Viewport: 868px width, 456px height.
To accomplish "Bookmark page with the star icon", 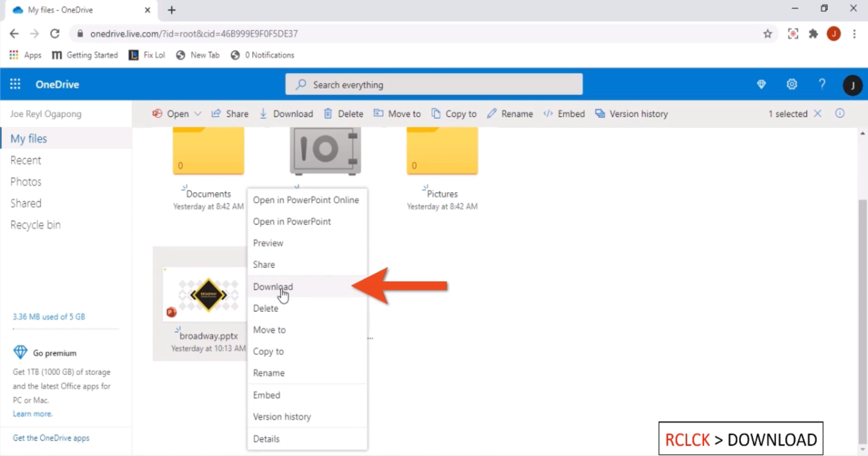I will point(767,34).
